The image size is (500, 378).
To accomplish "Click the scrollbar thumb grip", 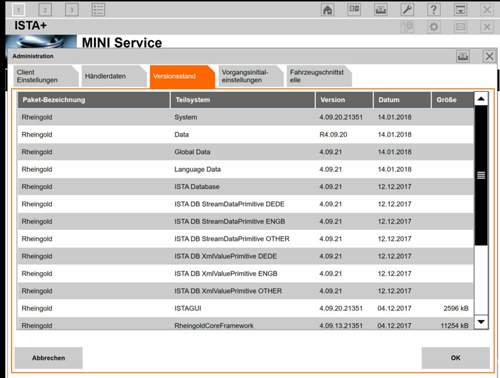I will tap(481, 175).
